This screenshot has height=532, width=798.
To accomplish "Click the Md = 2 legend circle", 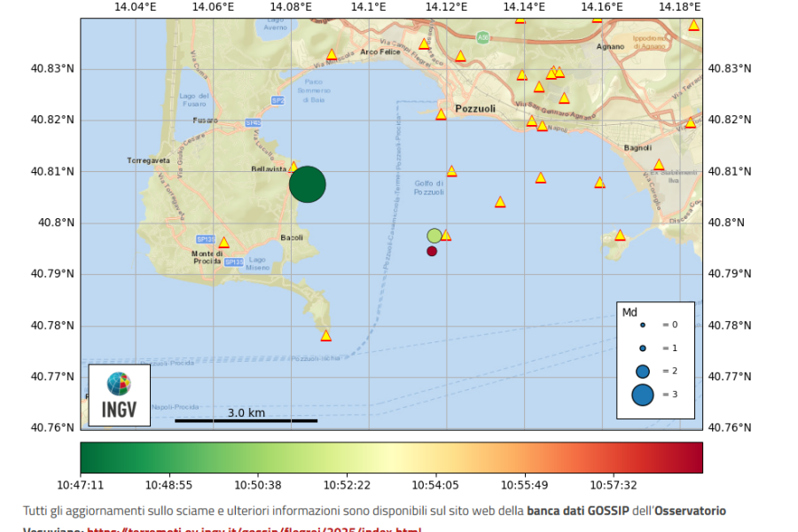I will tap(643, 372).
